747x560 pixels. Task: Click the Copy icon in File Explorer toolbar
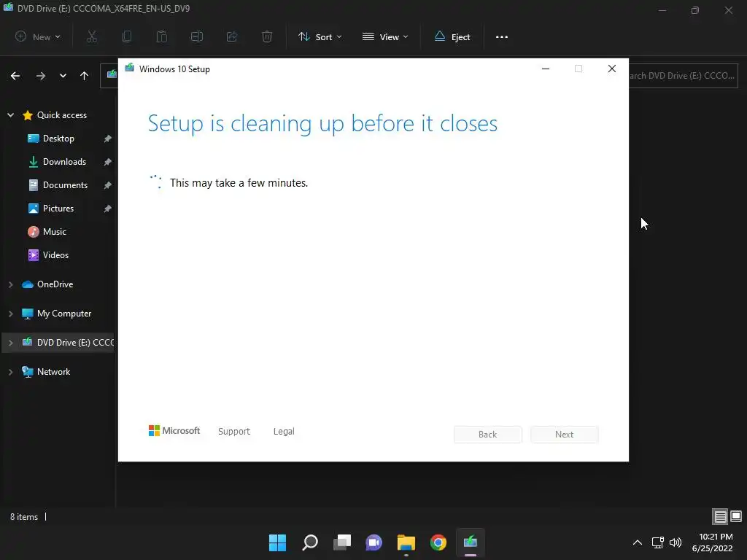coord(127,36)
